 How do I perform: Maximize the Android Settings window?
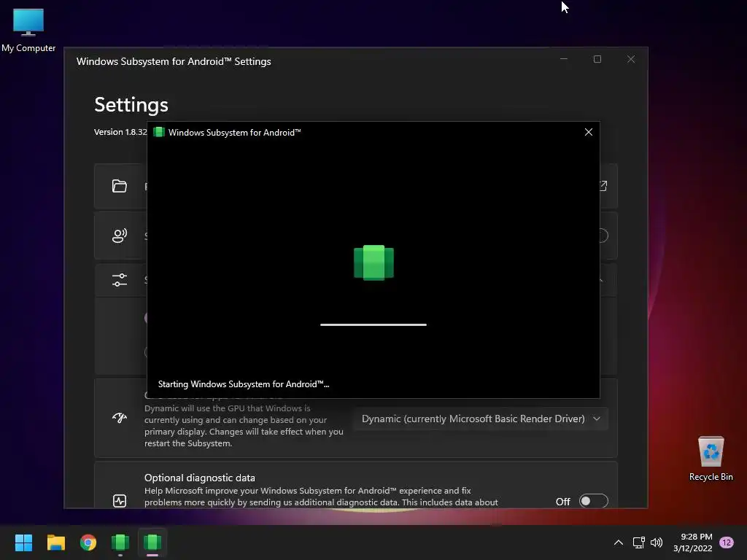click(597, 59)
